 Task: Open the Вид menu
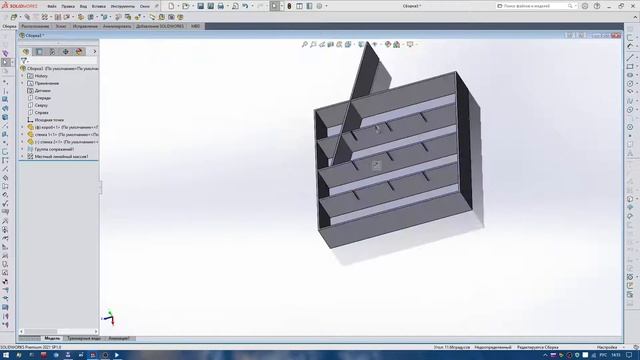pos(83,7)
